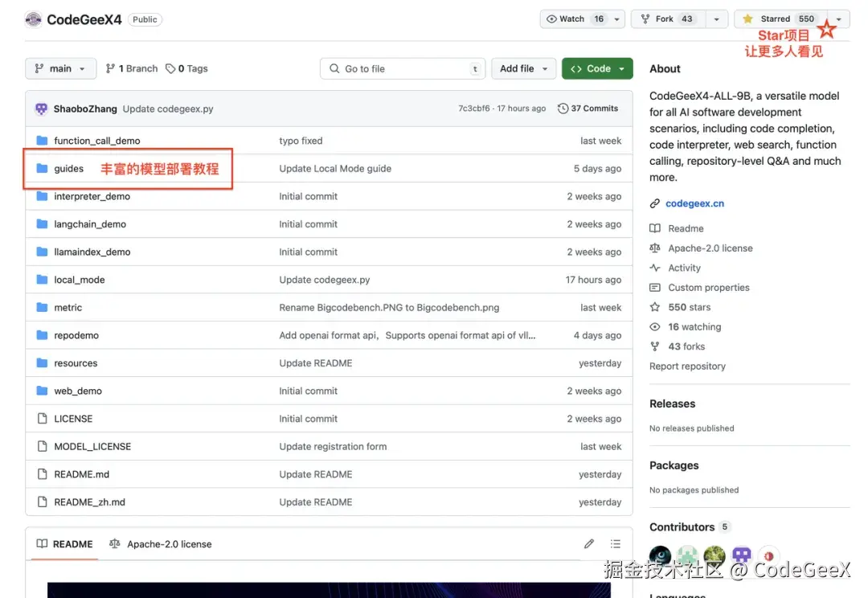Click the commit history clock icon
Image resolution: width=868 pixels, height=598 pixels.
pos(563,109)
